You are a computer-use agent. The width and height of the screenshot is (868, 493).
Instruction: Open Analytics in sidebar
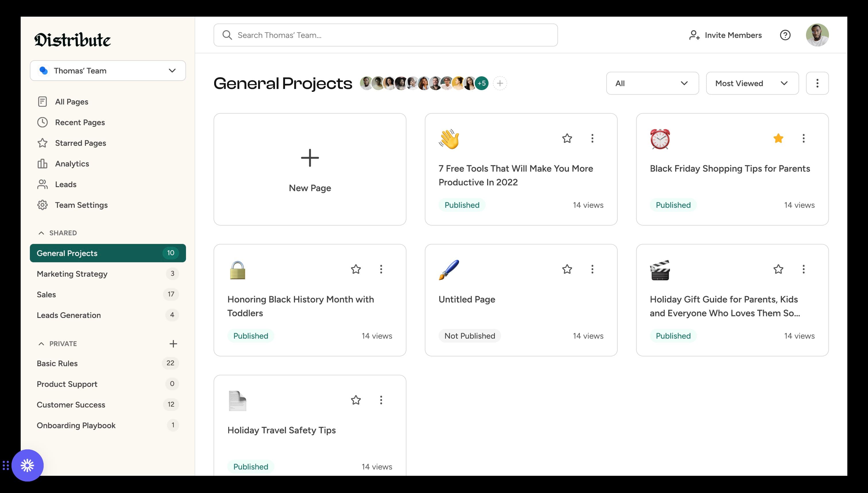click(72, 164)
